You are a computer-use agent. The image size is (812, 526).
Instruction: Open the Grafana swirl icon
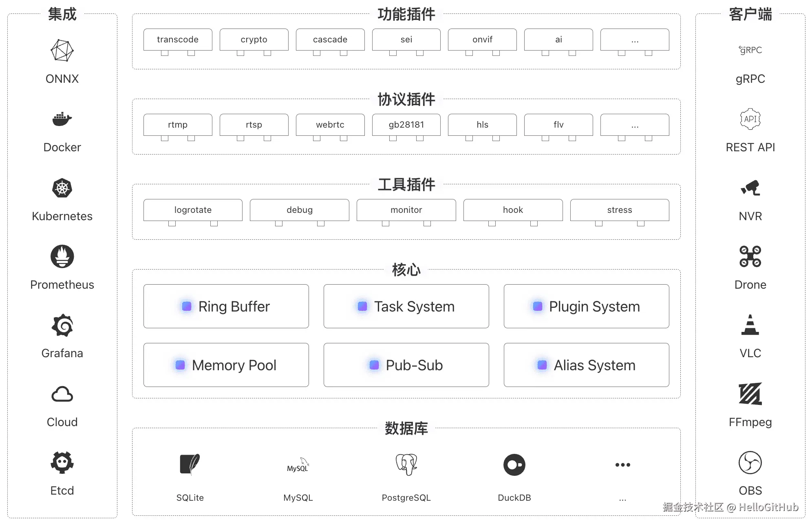(62, 325)
